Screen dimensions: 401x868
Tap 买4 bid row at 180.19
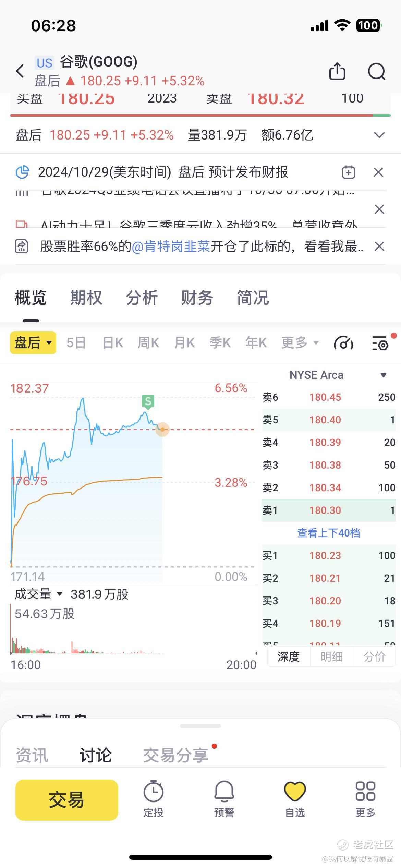(329, 623)
